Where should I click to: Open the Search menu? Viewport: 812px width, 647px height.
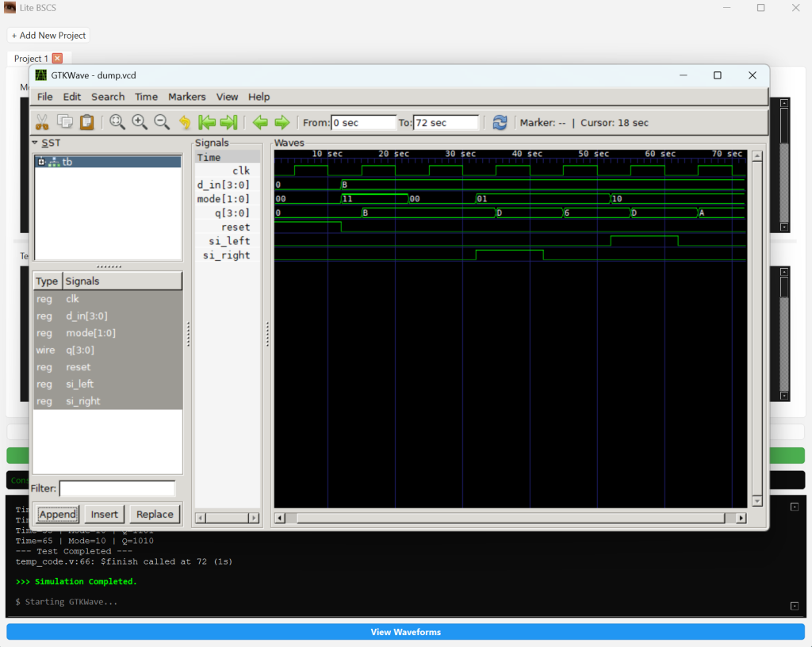(x=108, y=97)
